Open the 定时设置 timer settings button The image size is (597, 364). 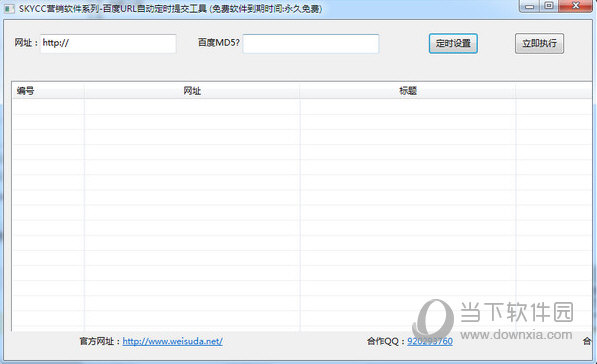pos(453,43)
